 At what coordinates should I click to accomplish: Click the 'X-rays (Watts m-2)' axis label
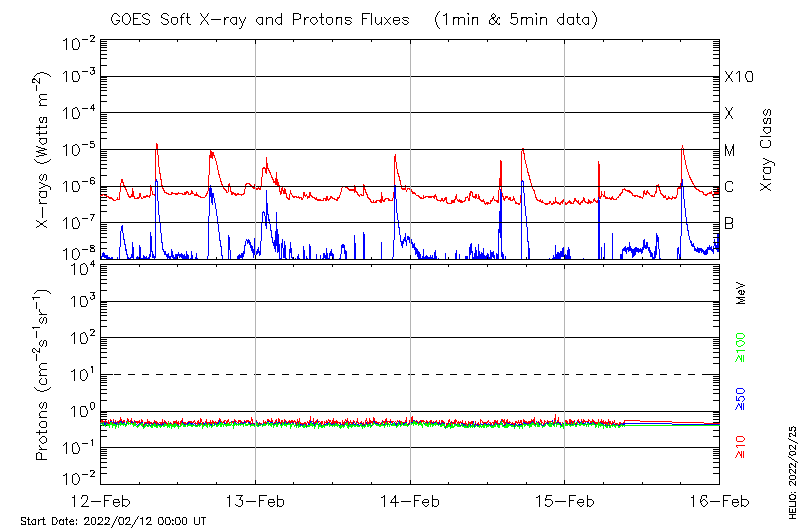tap(43, 152)
